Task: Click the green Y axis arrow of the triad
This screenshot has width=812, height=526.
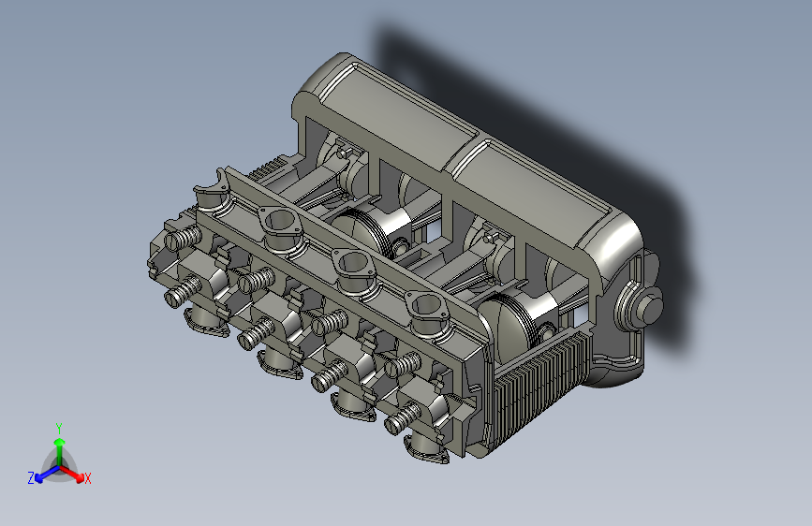Action: (60, 451)
